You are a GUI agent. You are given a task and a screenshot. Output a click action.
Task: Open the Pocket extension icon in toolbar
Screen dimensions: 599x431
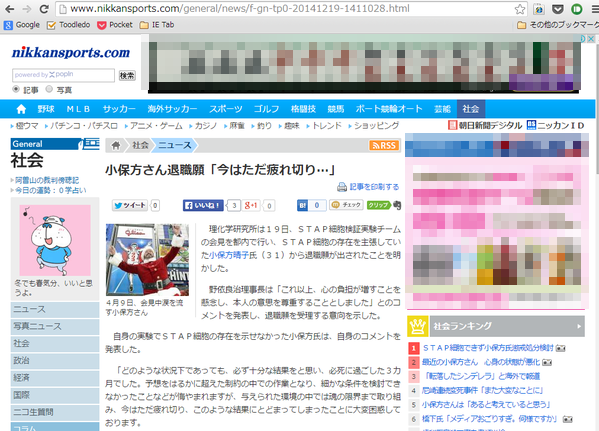pyautogui.click(x=558, y=9)
